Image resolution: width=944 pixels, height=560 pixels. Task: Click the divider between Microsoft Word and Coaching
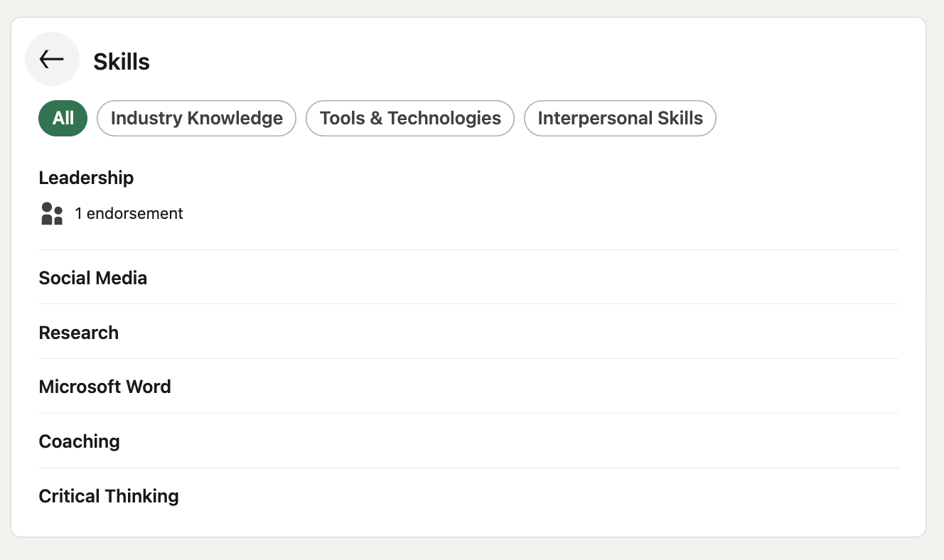tap(468, 413)
